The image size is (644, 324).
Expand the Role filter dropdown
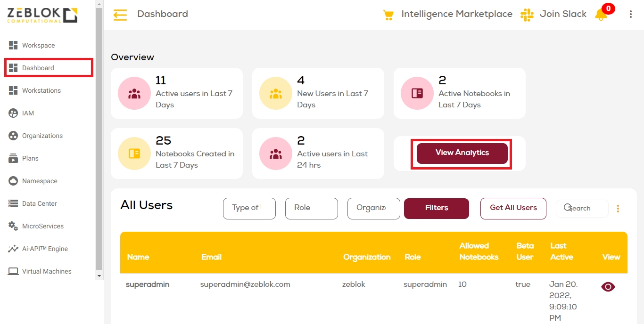[311, 208]
